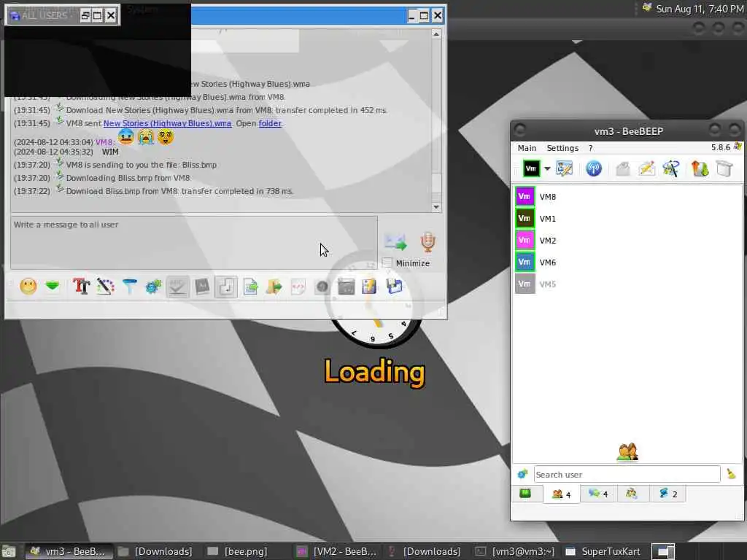Click the create group wand icon
747x560 pixels.
point(671,168)
